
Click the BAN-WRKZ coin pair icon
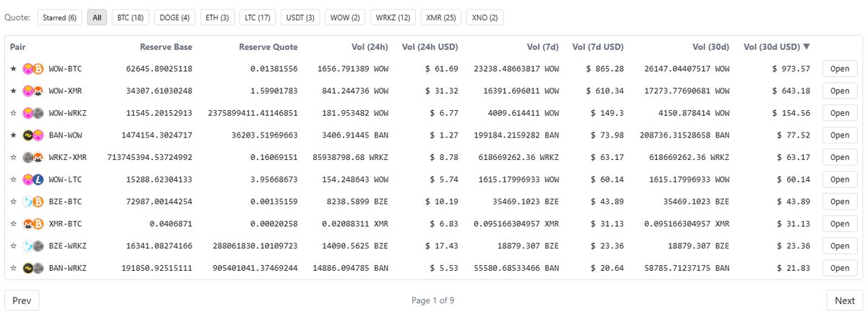click(x=33, y=268)
